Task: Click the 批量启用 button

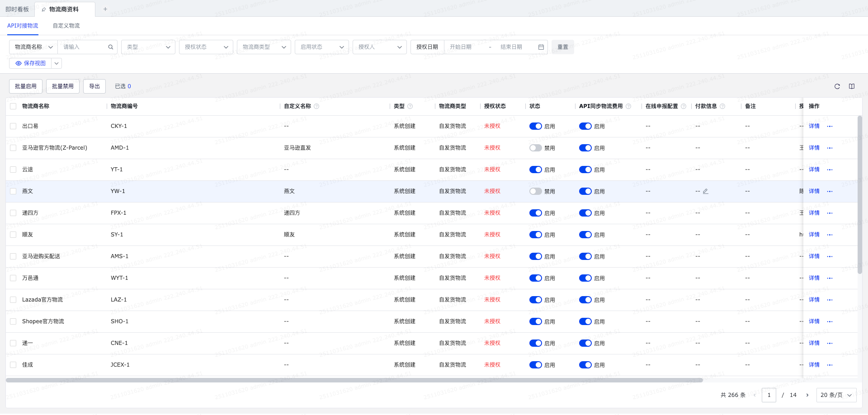Action: (x=26, y=86)
